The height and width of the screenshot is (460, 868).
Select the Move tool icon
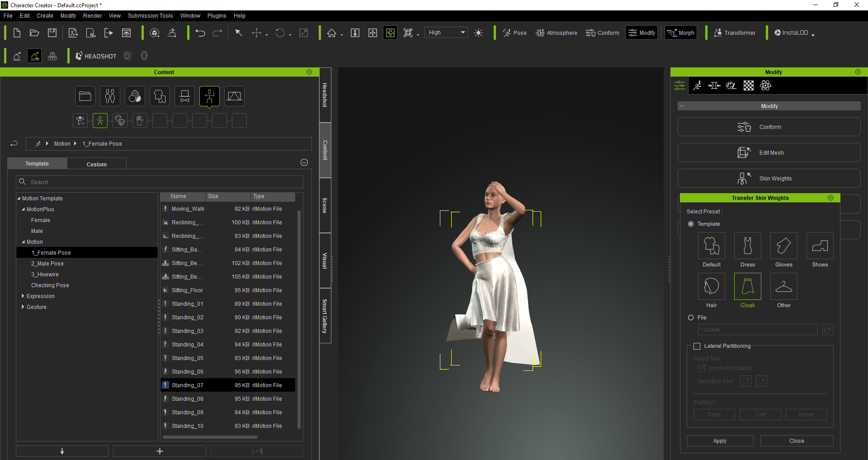(256, 33)
